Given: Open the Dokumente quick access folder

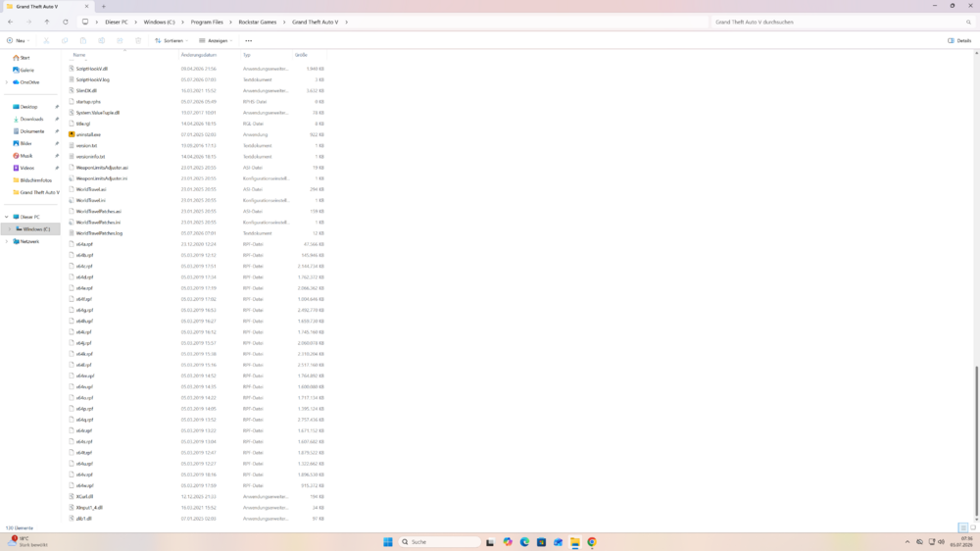Looking at the screenshot, I should tap(32, 131).
